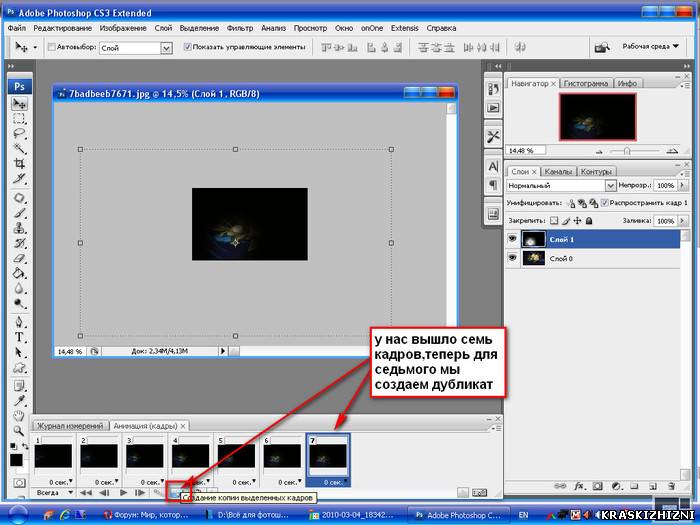
Task: Lock layer position icon
Action: click(x=577, y=221)
